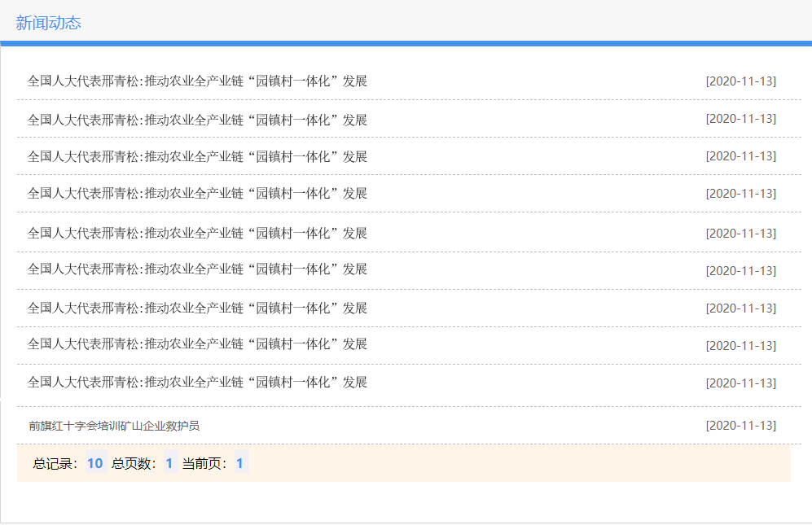Open the fifth 全国人大代表邢青松 news headline

(197, 233)
